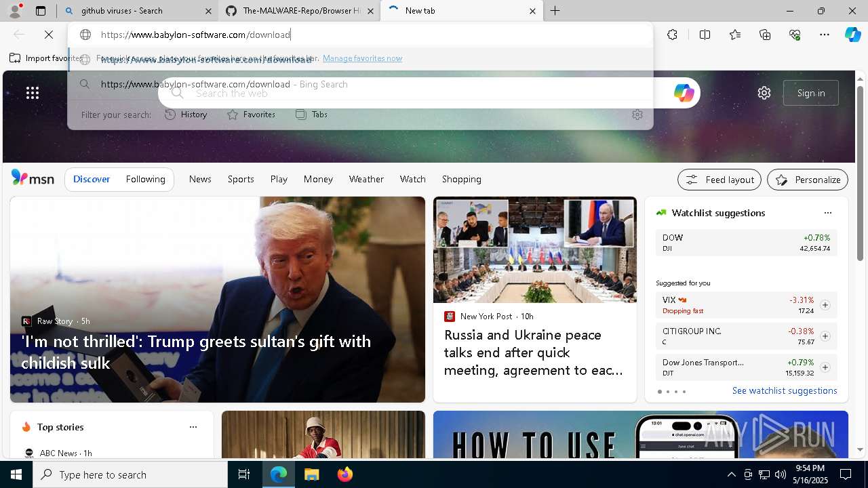Open Edge from taskbar
Image resolution: width=868 pixels, height=488 pixels.
[x=279, y=474]
